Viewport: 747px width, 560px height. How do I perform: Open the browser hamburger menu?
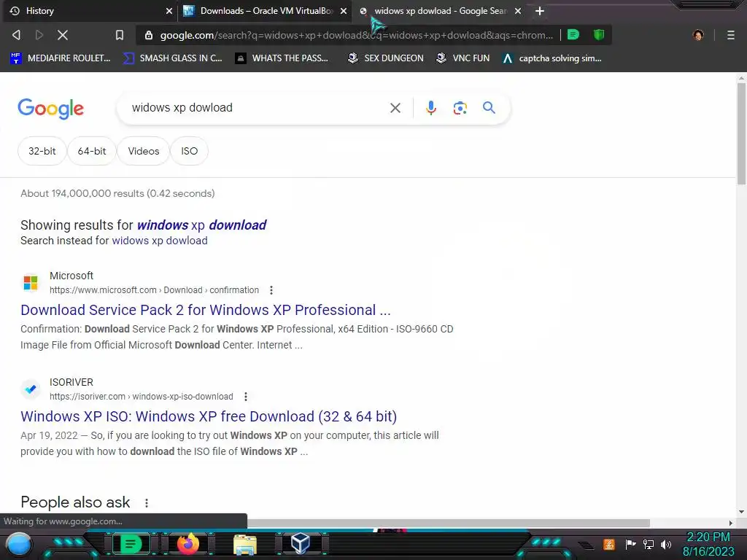730,35
